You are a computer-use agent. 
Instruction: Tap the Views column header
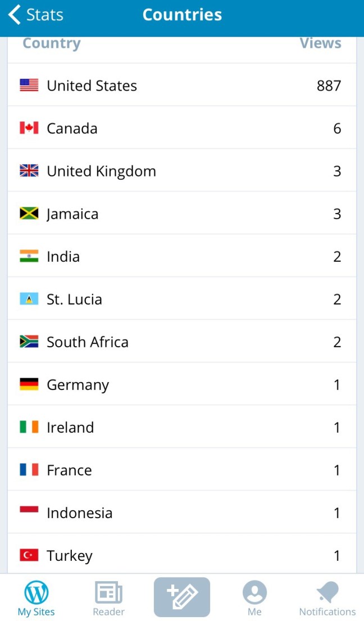click(320, 44)
